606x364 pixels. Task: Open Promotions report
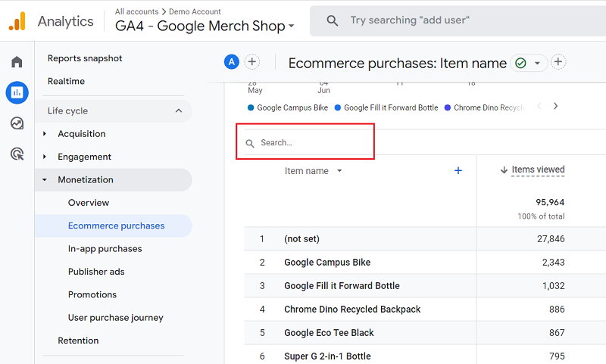92,294
